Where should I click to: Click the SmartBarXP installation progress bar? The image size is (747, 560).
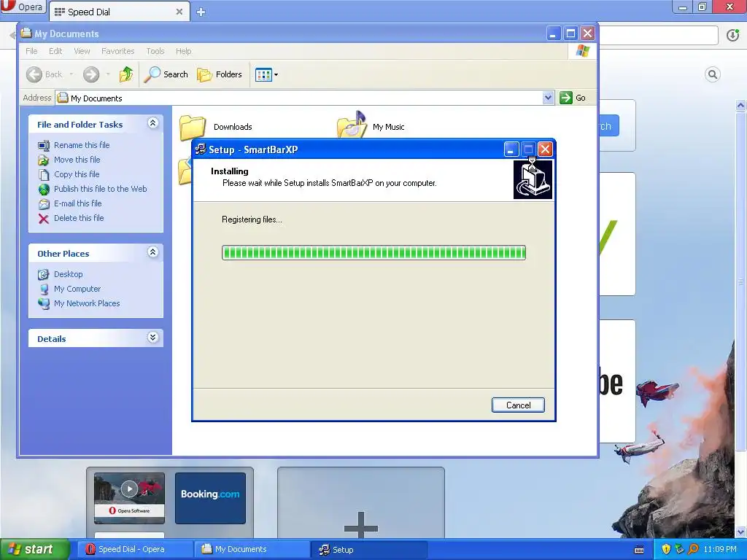point(373,252)
